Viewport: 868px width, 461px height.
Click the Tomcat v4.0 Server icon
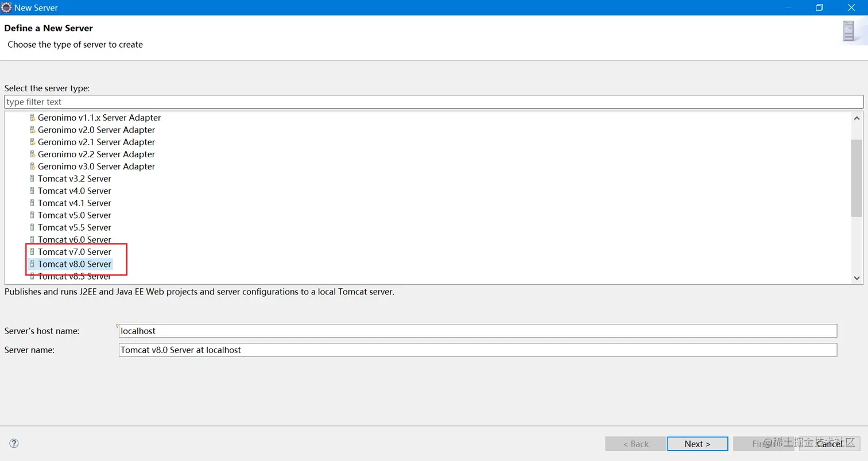(x=32, y=191)
